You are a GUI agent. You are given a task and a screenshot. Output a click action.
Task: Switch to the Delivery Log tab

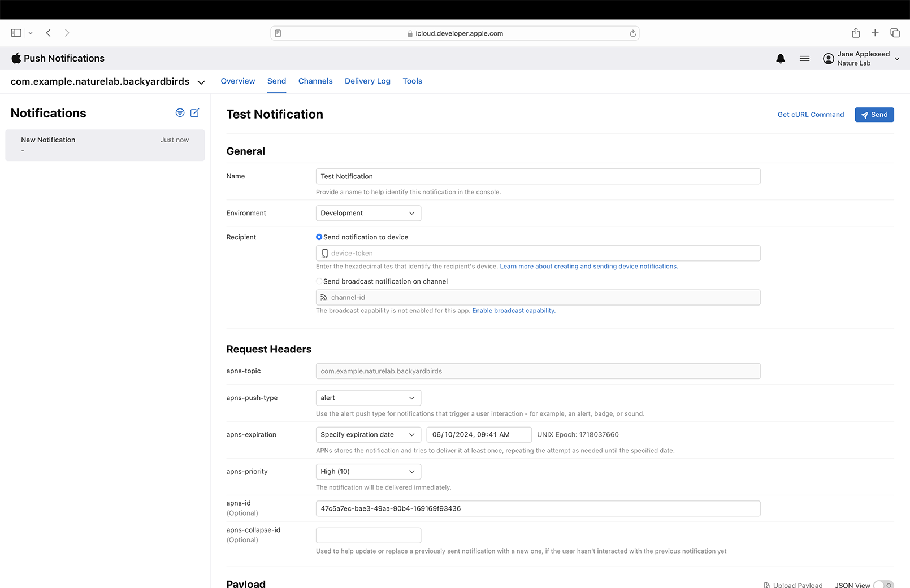[367, 81]
